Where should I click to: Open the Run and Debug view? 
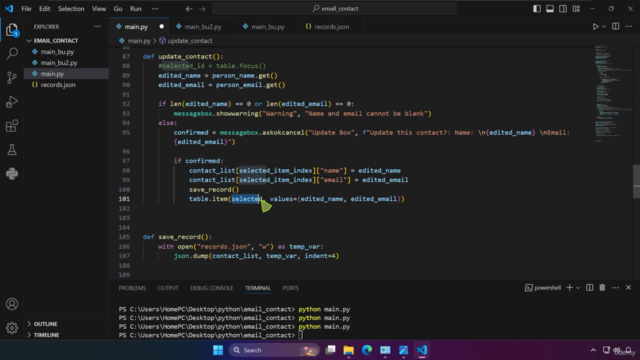click(x=12, y=102)
